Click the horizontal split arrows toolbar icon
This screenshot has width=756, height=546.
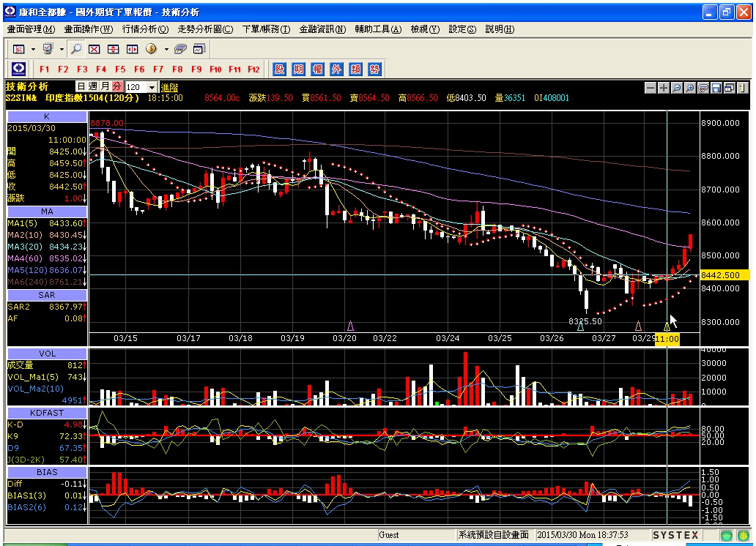point(132,49)
